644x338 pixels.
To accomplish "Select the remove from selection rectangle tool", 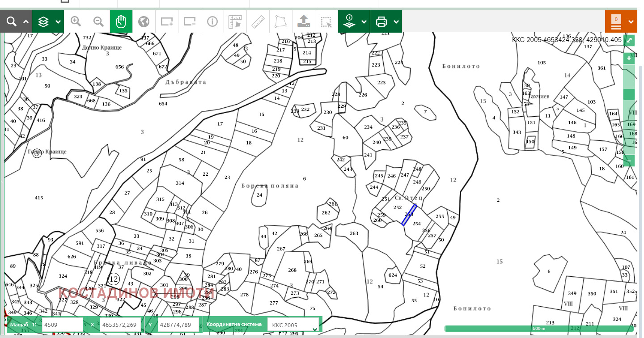I will [190, 21].
